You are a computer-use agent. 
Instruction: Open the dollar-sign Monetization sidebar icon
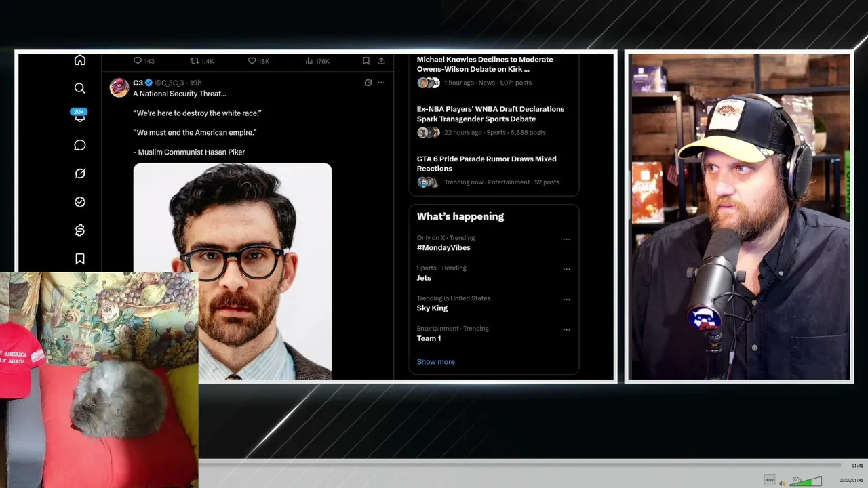tap(80, 230)
